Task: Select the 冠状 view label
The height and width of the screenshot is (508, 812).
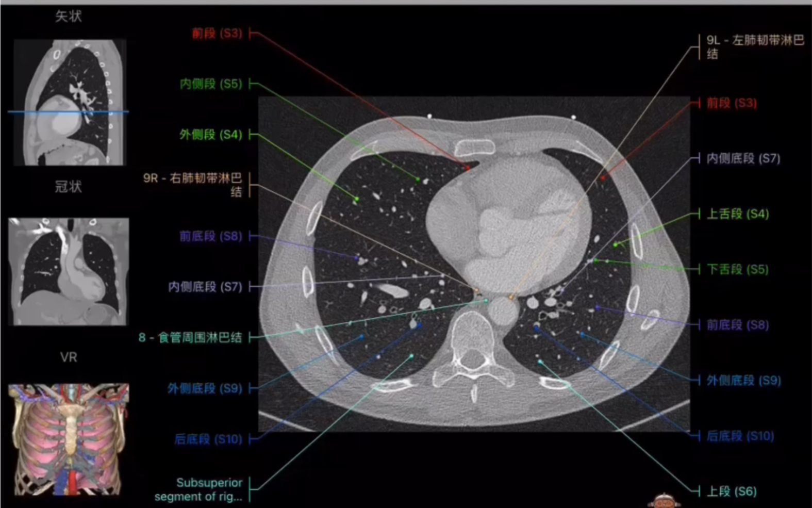Action: coord(69,186)
